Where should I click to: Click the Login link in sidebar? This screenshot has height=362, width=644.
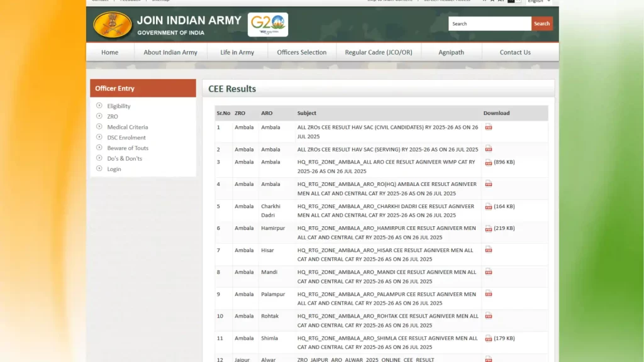(x=114, y=169)
